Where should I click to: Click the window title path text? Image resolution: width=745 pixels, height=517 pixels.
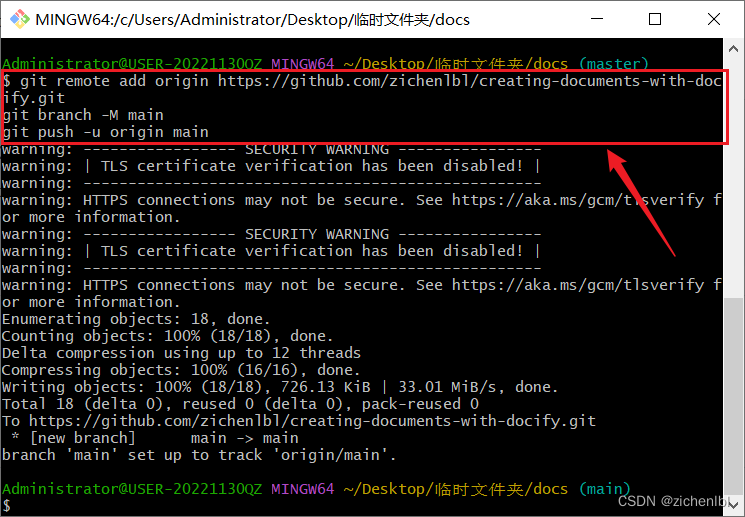tap(252, 19)
